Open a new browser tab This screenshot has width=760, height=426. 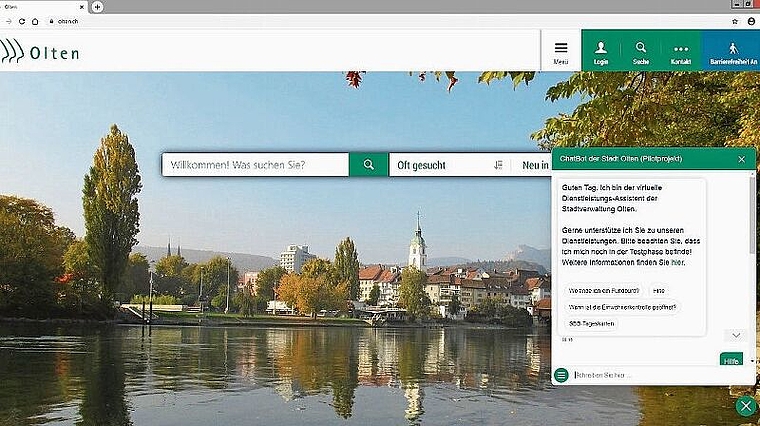pos(97,7)
